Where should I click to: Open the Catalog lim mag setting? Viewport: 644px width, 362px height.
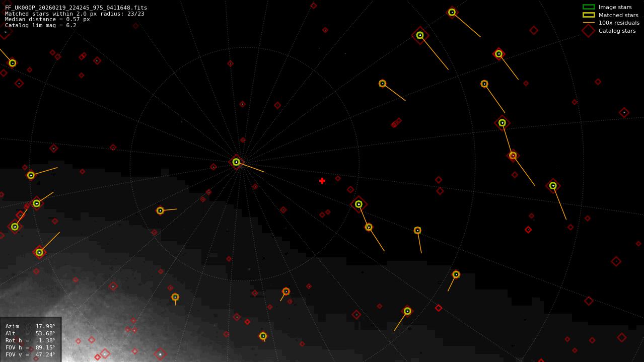(40, 25)
